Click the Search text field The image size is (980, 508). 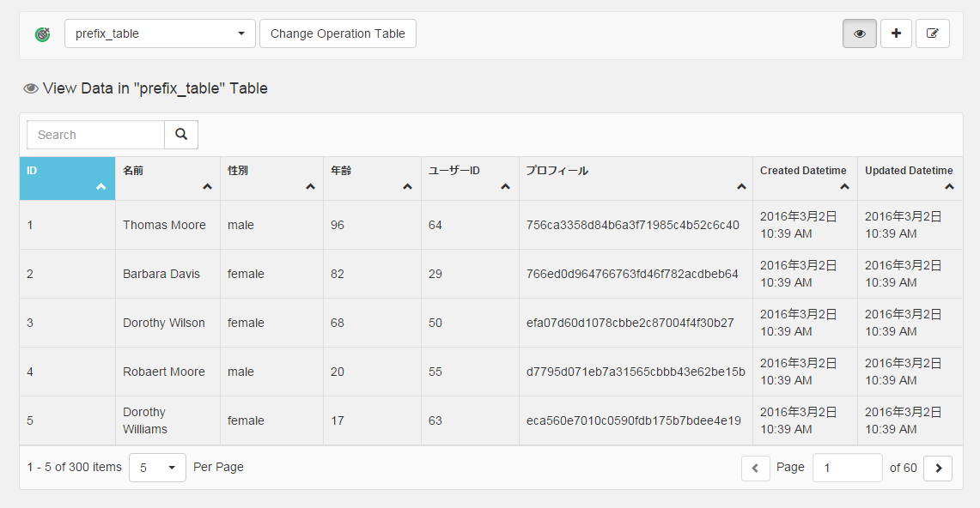click(96, 135)
